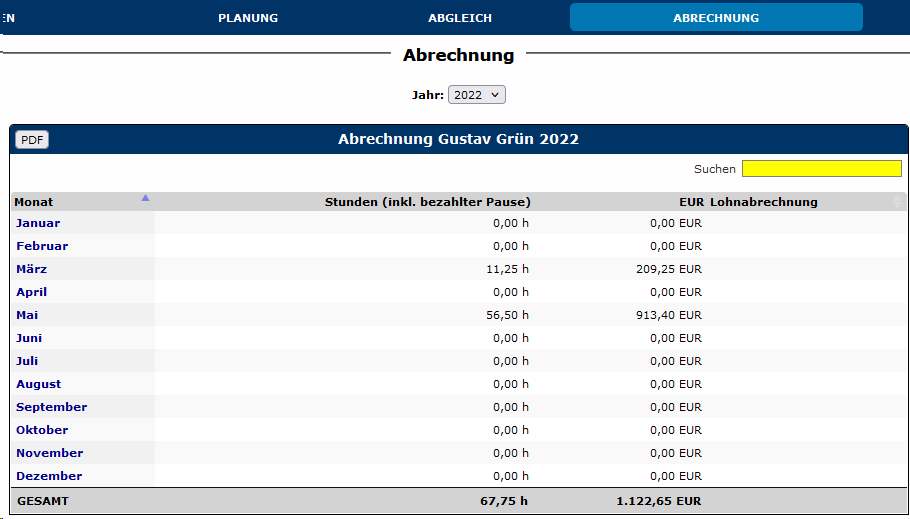This screenshot has width=910, height=519.
Task: Click the Jahr: label
Action: [x=428, y=95]
